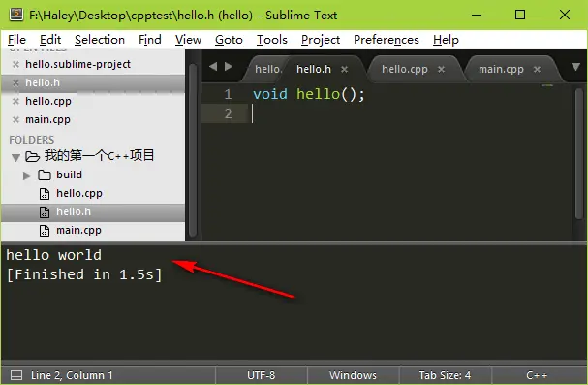Open the tab list dropdown arrow
The image size is (588, 385).
(x=576, y=67)
